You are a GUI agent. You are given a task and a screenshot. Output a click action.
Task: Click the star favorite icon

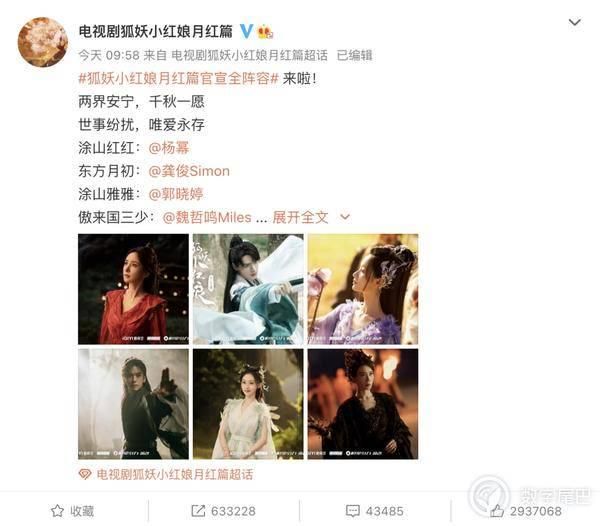point(57,511)
